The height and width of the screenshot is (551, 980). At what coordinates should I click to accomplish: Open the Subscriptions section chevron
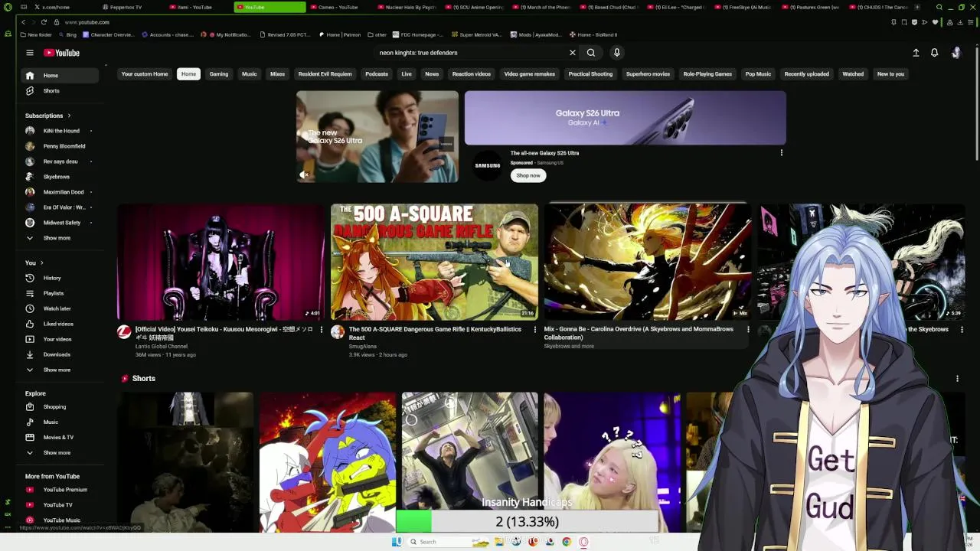coord(69,116)
